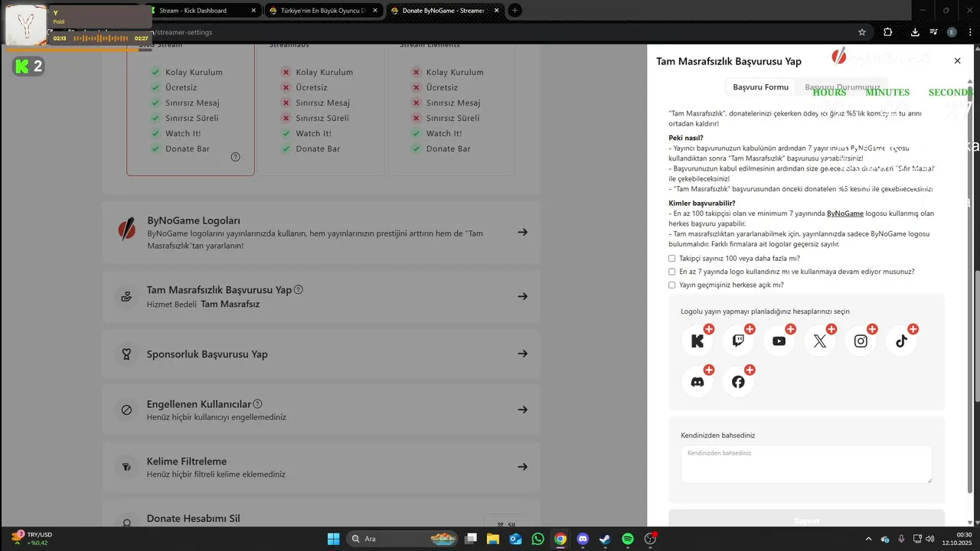Screen dimensions: 980x551
Task: Check 'Takipçi sayınız 100 veya daha fazla mı?'
Action: (x=672, y=259)
